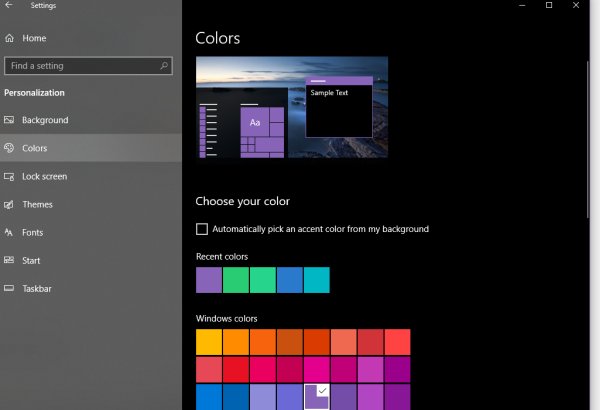This screenshot has width=600, height=410.
Task: Open the Fonts page
Action: 91,232
